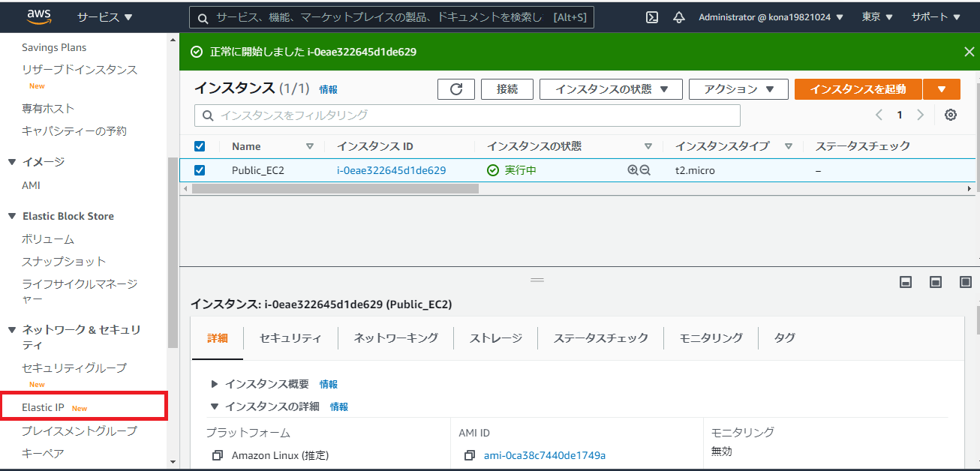Maximize the details panel layout icon
980x471 pixels.
pyautogui.click(x=966, y=282)
